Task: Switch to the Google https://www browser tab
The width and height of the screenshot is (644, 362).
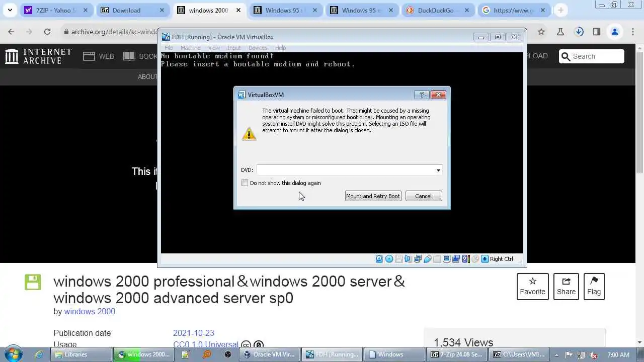Action: [x=515, y=10]
